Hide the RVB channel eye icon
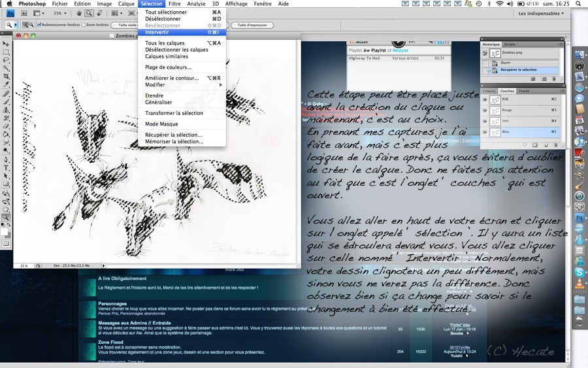 tap(485, 100)
